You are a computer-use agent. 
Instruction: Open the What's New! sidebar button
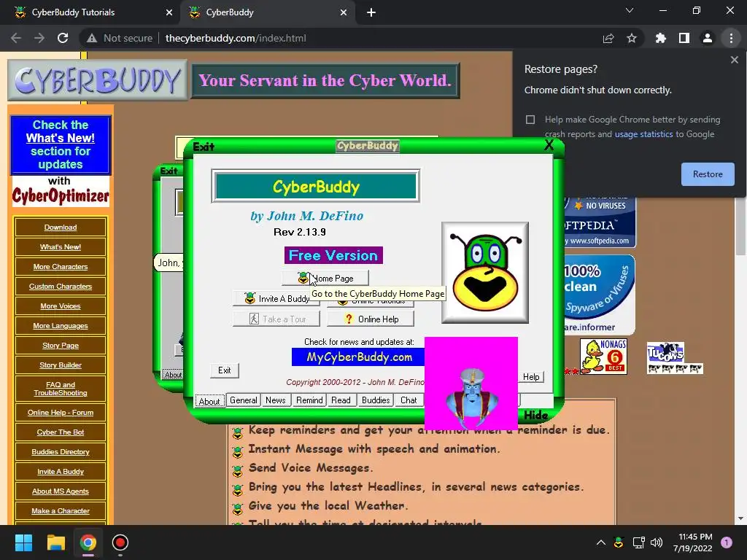click(x=61, y=246)
